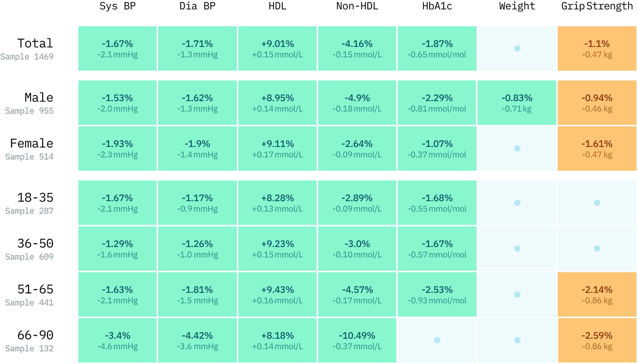The width and height of the screenshot is (638, 364).
Task: Click the 36-50 row Weight dot
Action: [517, 249]
